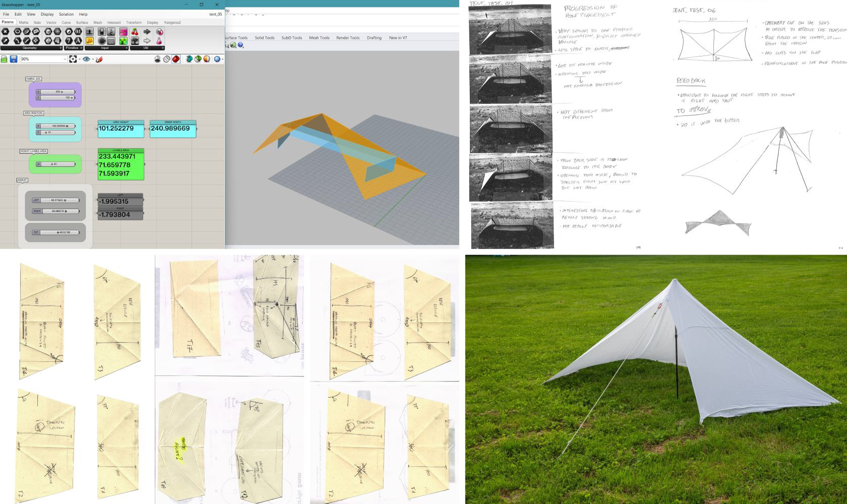Click the green Open File folder icon
The image size is (847, 504).
click(4, 59)
